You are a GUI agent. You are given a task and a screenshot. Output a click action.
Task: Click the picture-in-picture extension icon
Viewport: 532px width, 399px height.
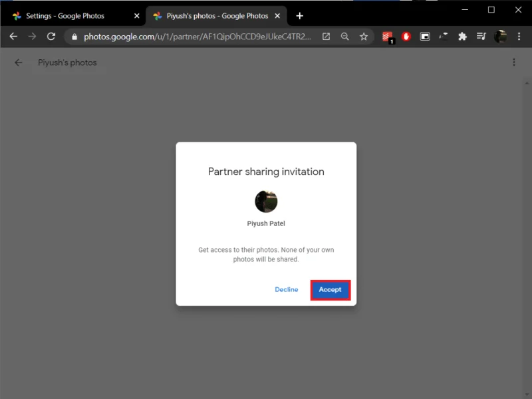pyautogui.click(x=425, y=37)
